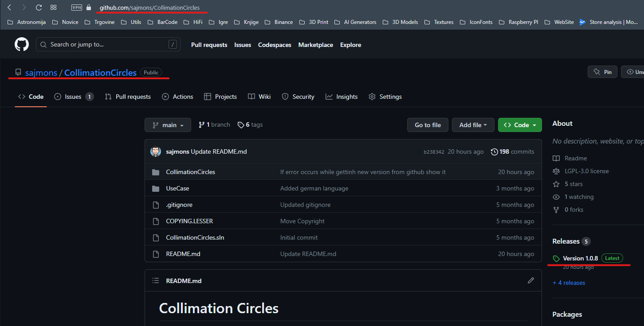644x326 pixels.
Task: Open Issues in top navigation
Action: [x=243, y=45]
